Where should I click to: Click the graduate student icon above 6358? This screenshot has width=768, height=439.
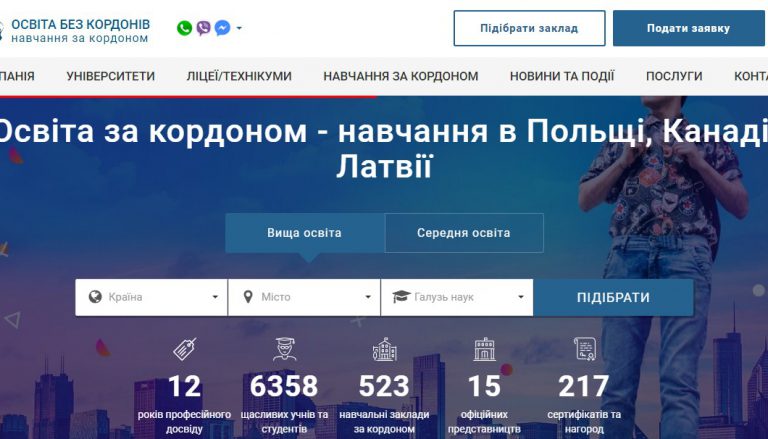coord(284,349)
